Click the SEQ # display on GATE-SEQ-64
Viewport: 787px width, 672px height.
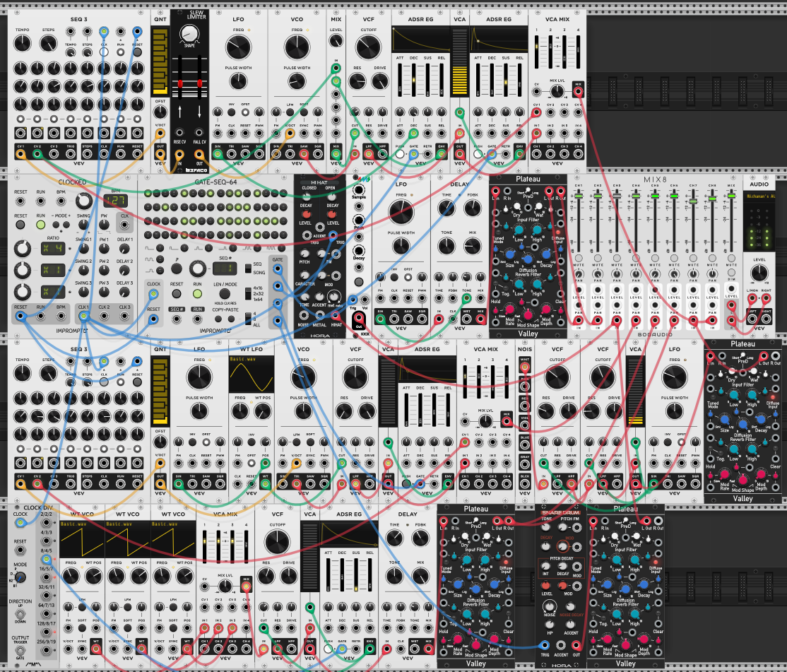225,269
